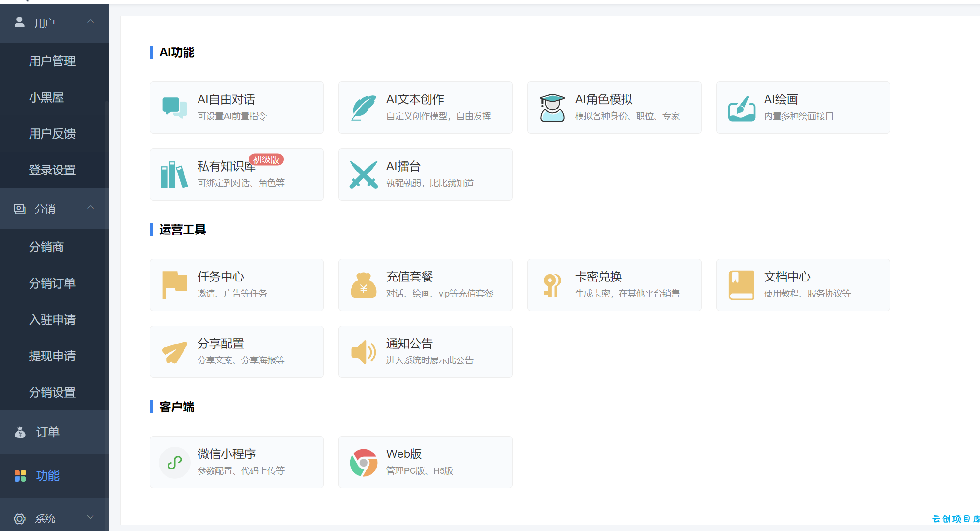
Task: Open 分销订单 in the sidebar
Action: pos(52,283)
